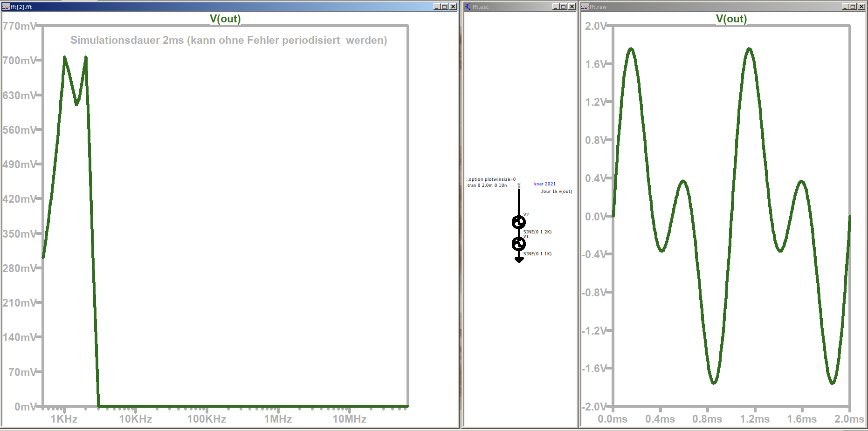Click the V(out) trace label in fft.raw plot
This screenshot has width=868, height=431.
731,19
